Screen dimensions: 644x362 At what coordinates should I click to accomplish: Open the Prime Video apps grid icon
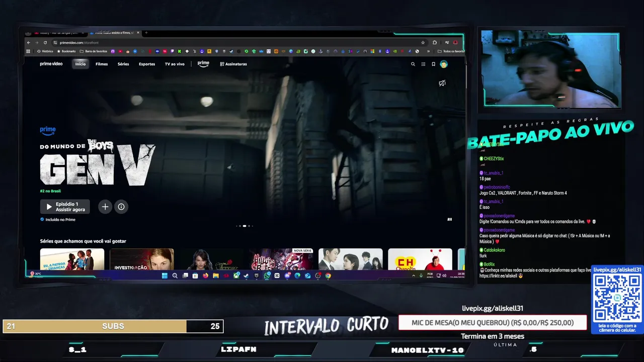coord(423,64)
